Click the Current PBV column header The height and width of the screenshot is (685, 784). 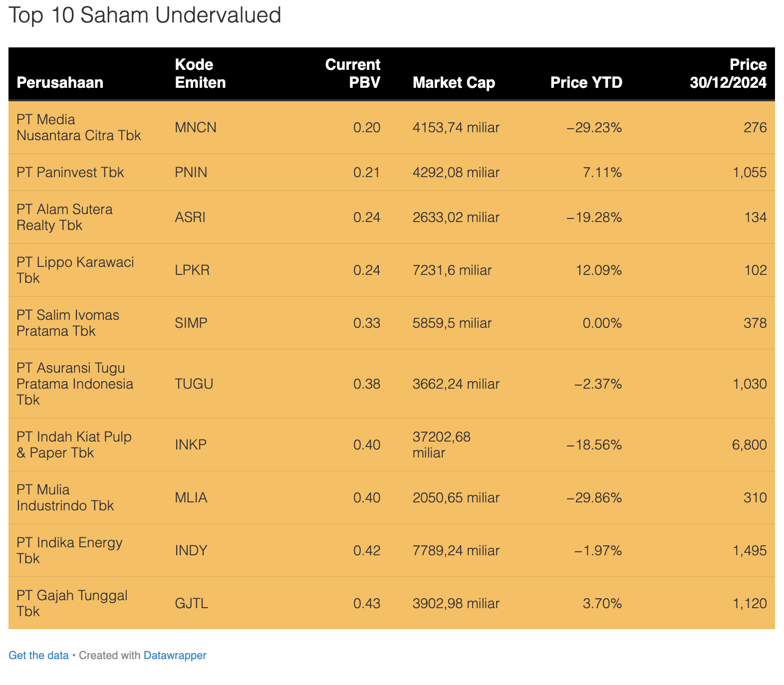[353, 73]
